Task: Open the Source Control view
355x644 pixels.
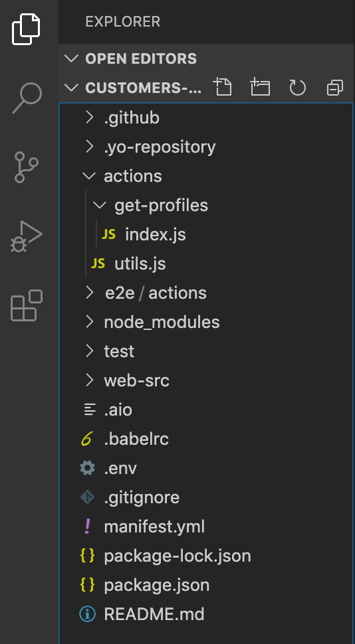Action: click(27, 167)
